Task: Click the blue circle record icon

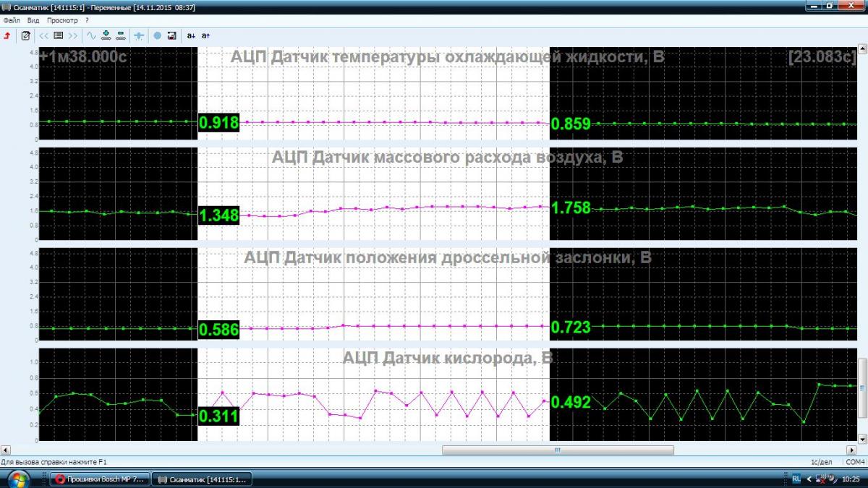Action: click(x=158, y=35)
